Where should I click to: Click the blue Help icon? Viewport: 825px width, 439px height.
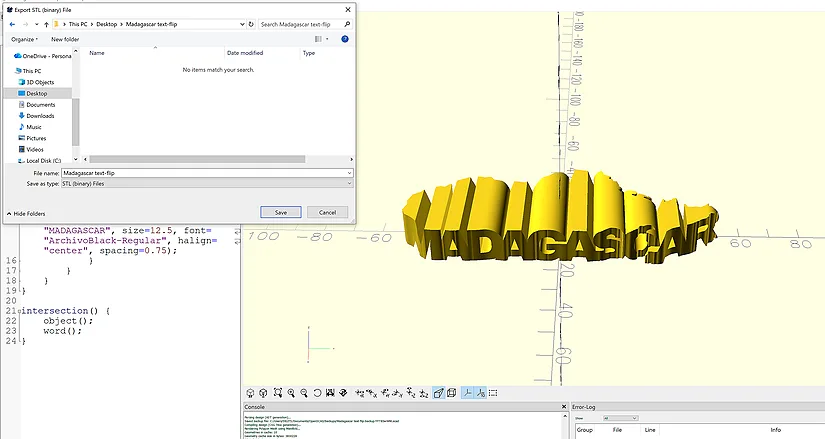pyautogui.click(x=345, y=39)
